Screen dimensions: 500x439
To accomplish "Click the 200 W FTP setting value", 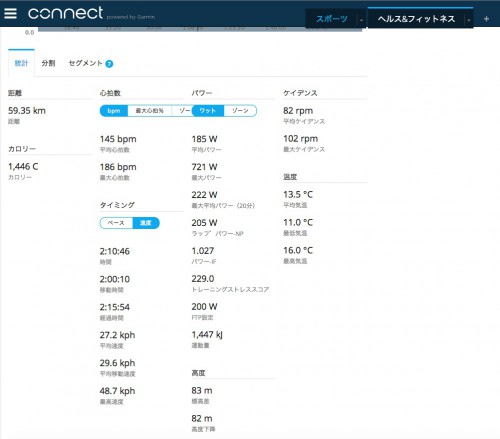I will 204,306.
